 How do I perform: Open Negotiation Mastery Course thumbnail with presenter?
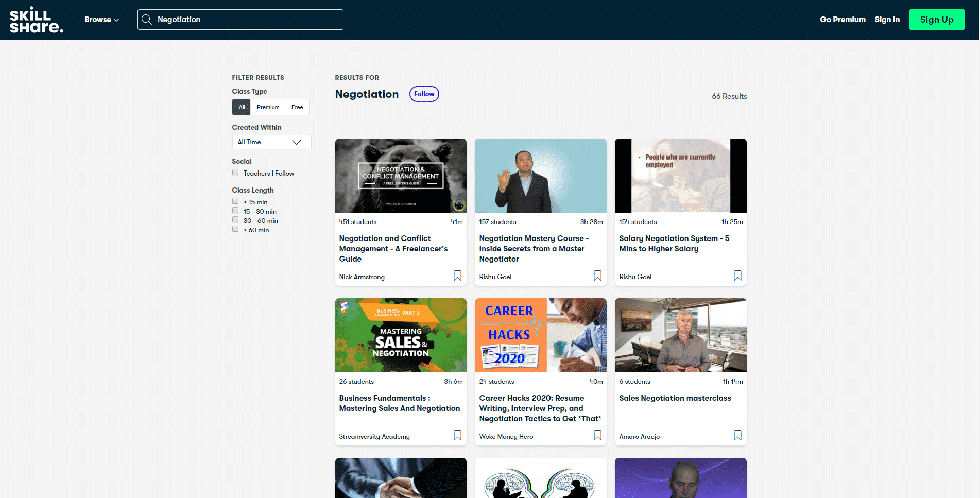click(x=541, y=176)
